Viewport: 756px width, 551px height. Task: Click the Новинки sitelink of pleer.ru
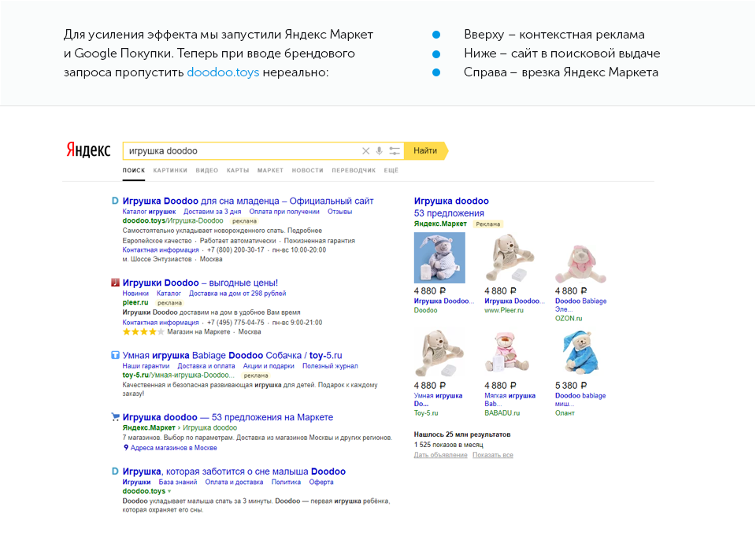pos(135,294)
